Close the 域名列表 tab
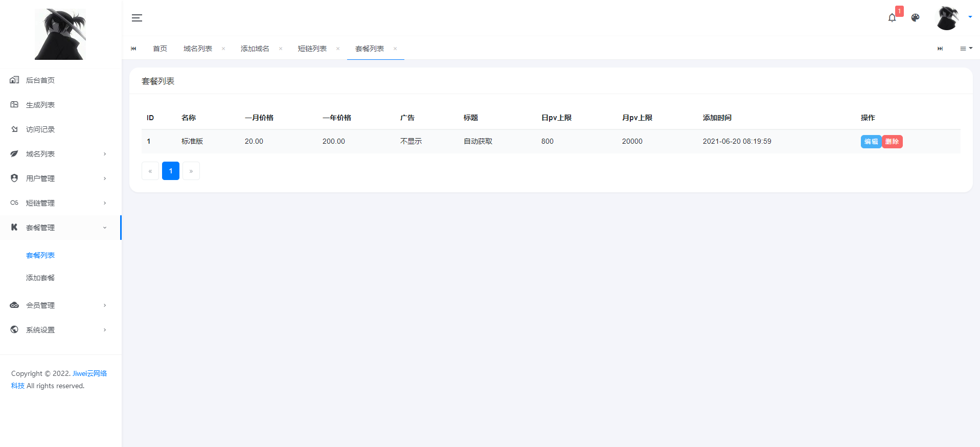This screenshot has height=447, width=980. point(223,49)
